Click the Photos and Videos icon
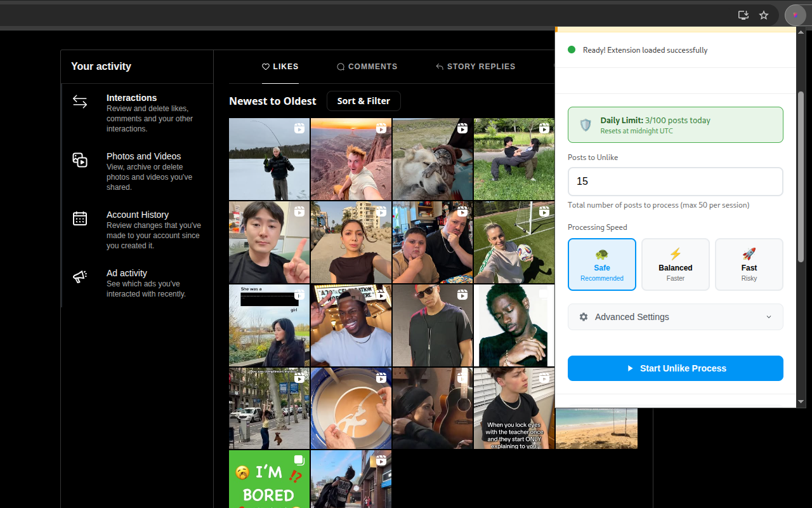The image size is (812, 508). (80, 160)
